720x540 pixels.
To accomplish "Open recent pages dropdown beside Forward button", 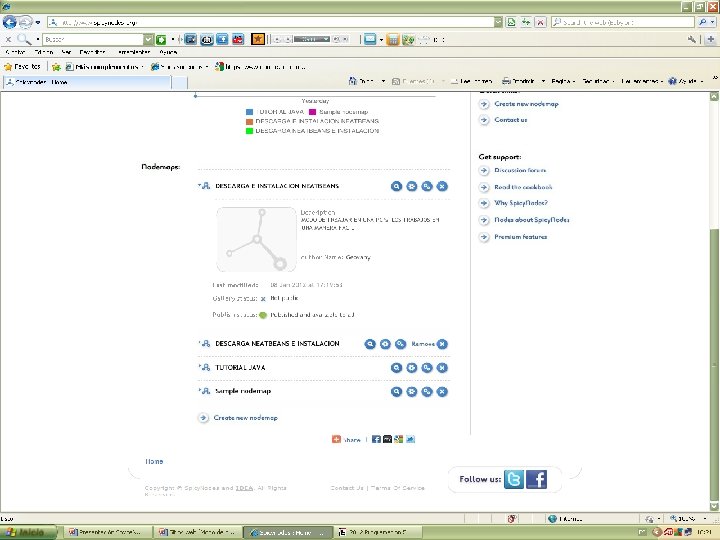I will pyautogui.click(x=38, y=22).
